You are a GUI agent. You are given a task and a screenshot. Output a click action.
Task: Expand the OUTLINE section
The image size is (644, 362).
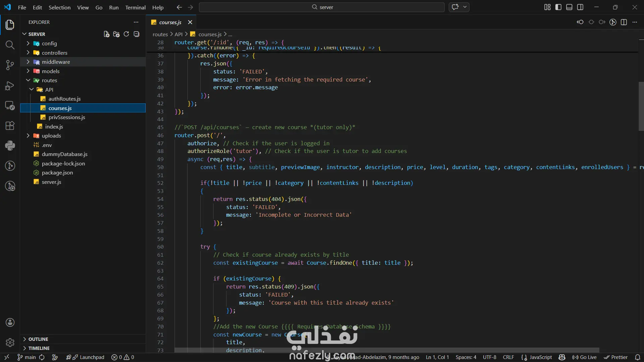(x=83, y=339)
